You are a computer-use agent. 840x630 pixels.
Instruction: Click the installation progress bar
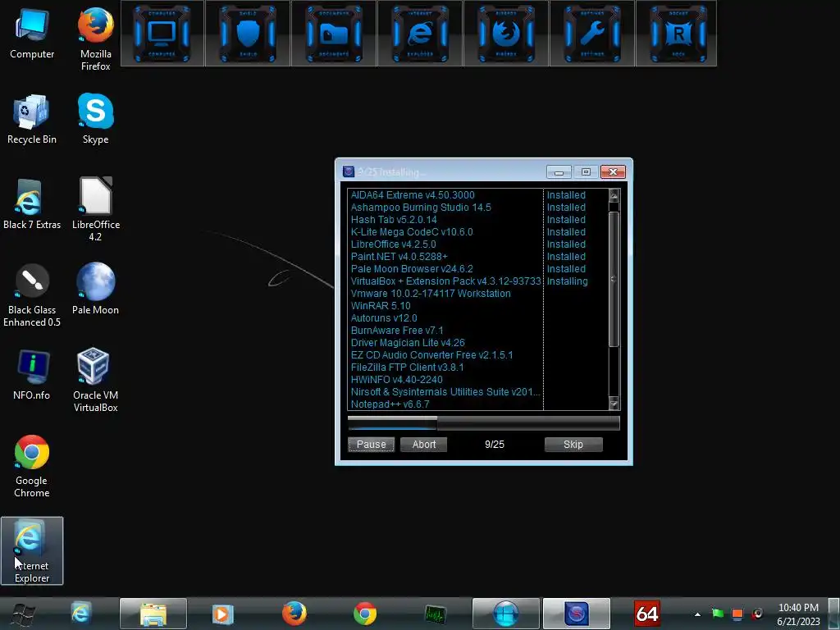(484, 423)
